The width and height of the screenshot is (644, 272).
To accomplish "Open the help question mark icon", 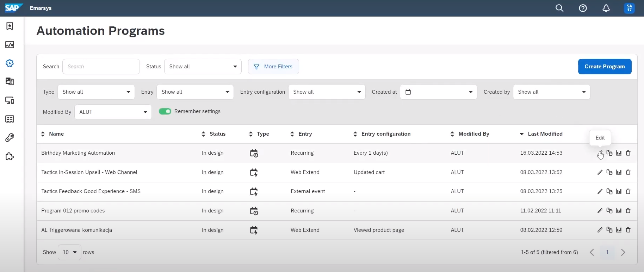I will (x=583, y=8).
